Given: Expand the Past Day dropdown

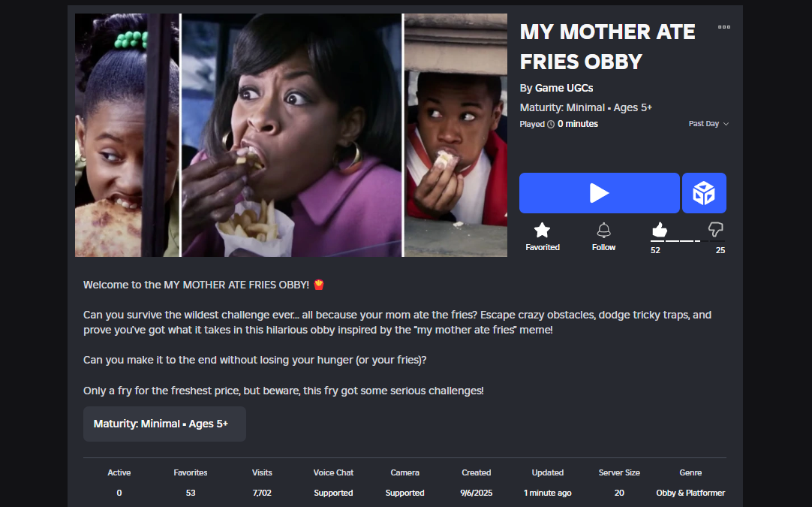Looking at the screenshot, I should [x=708, y=124].
